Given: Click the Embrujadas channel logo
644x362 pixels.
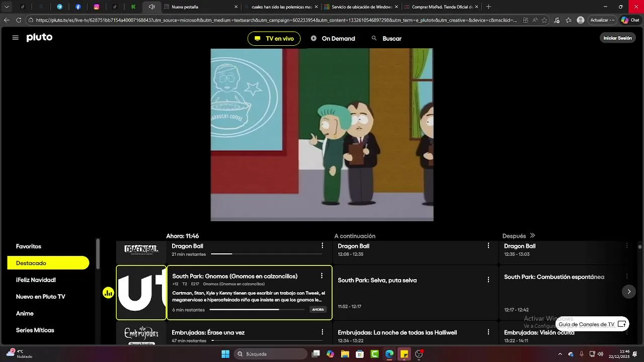Looking at the screenshot, I should coord(141,335).
